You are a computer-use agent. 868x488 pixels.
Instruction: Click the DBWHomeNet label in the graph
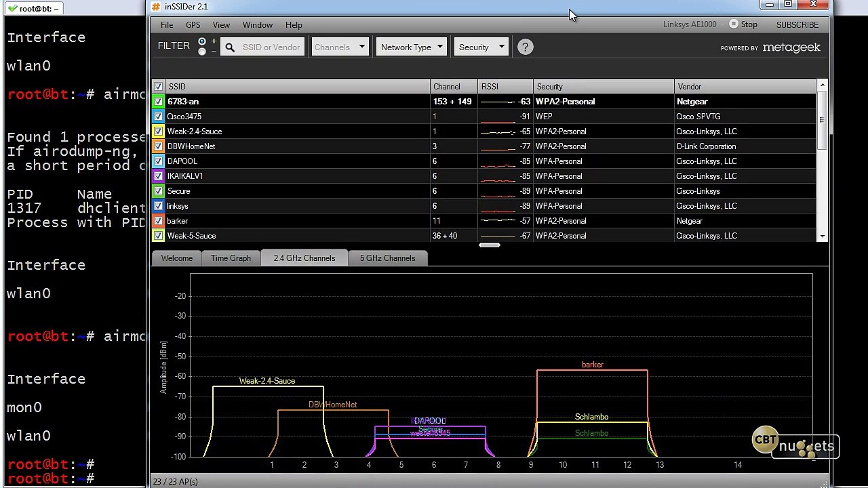click(332, 405)
